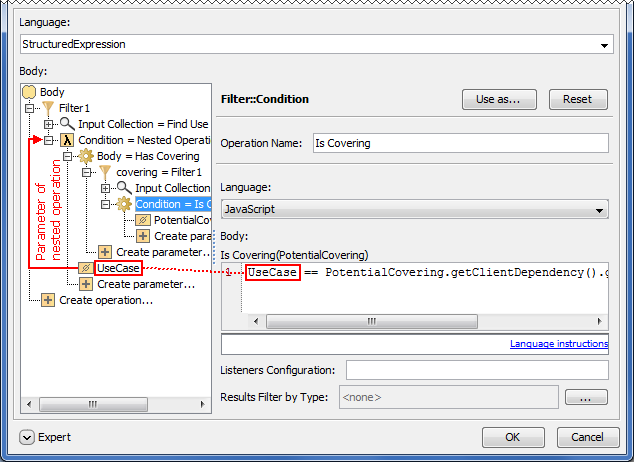The image size is (634, 462).
Task: Click the code editor horizontal scrollbar thumb
Action: pyautogui.click(x=372, y=322)
